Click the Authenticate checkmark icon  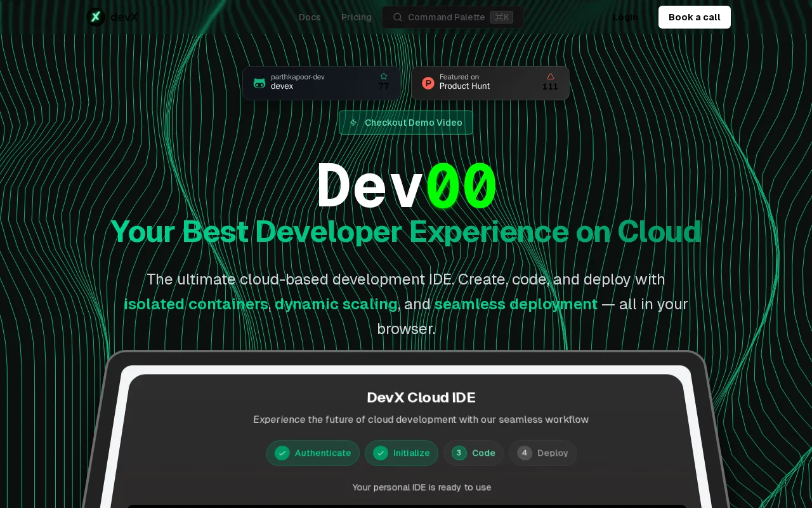(282, 453)
